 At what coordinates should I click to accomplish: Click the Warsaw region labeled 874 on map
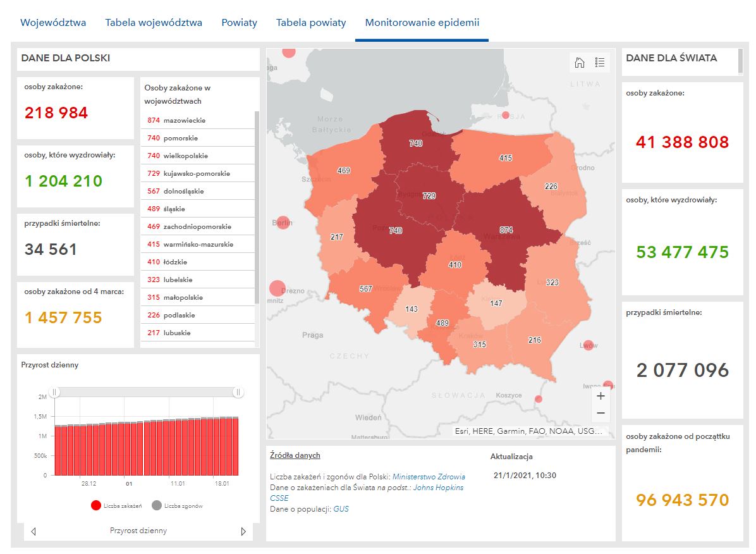[x=506, y=230]
